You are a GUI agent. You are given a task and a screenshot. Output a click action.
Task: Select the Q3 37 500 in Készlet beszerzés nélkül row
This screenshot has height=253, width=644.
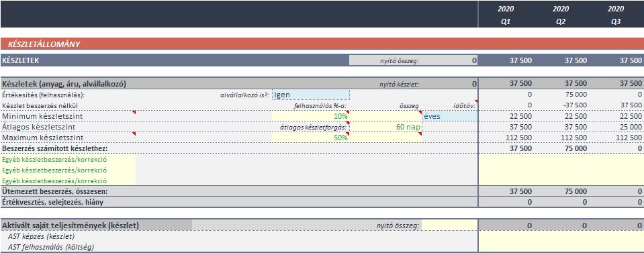pos(631,105)
